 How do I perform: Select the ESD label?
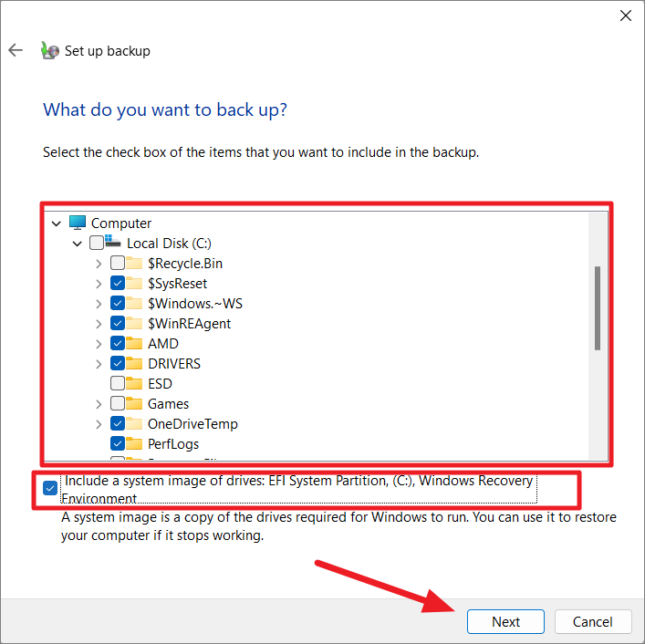160,384
